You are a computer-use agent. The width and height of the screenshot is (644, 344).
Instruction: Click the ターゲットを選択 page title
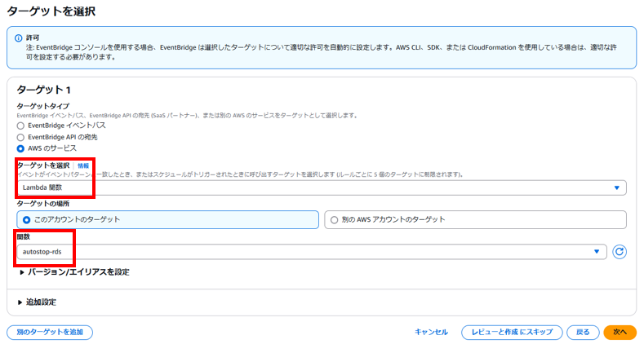pos(51,11)
